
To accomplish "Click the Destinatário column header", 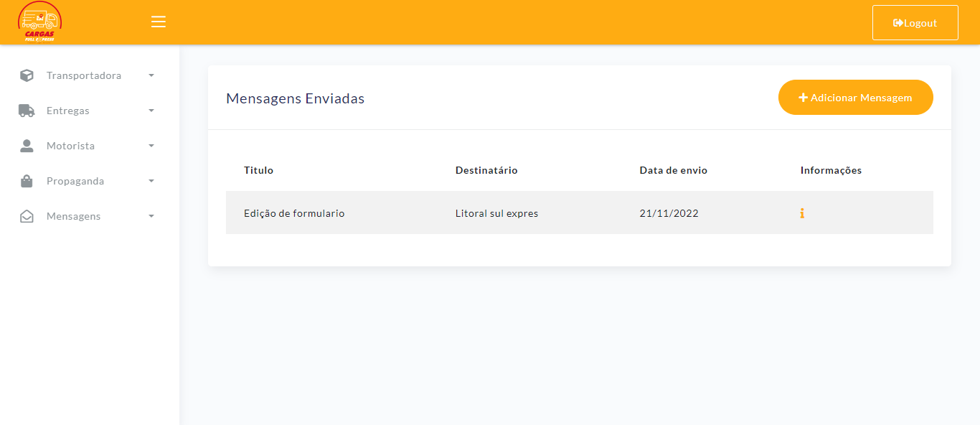I will pos(486,170).
